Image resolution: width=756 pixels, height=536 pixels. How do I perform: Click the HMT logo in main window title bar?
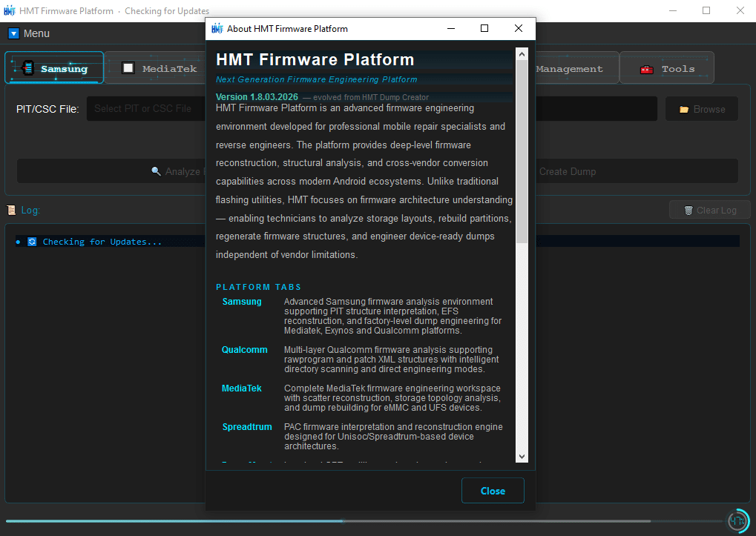(10, 11)
